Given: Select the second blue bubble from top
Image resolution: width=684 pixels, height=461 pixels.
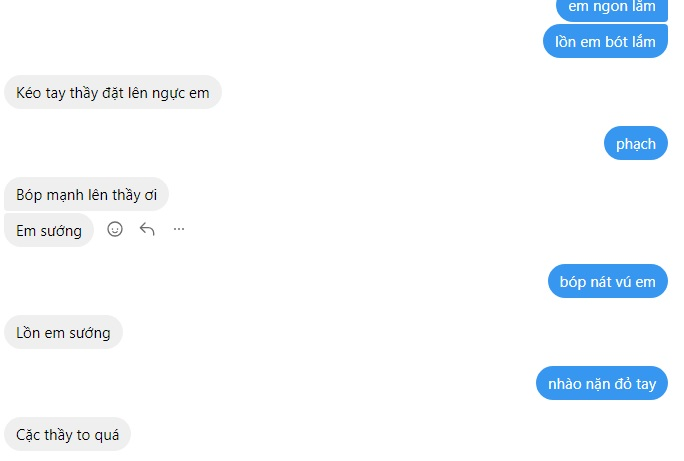Looking at the screenshot, I should tap(605, 41).
